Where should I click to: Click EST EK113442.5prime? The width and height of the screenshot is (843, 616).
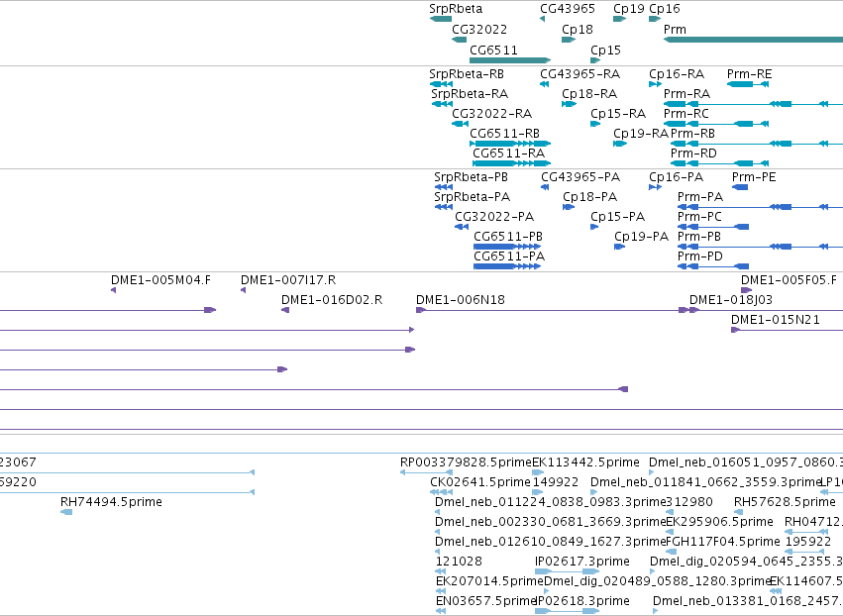[x=538, y=472]
